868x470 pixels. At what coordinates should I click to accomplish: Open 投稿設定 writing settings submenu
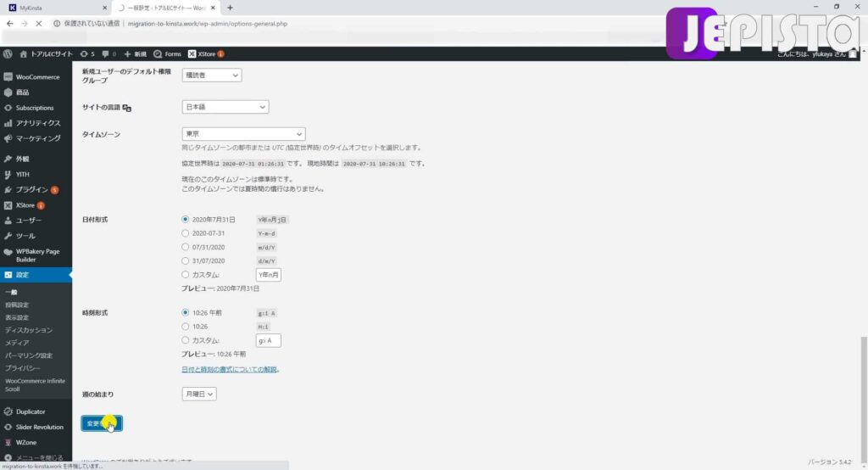click(x=17, y=305)
